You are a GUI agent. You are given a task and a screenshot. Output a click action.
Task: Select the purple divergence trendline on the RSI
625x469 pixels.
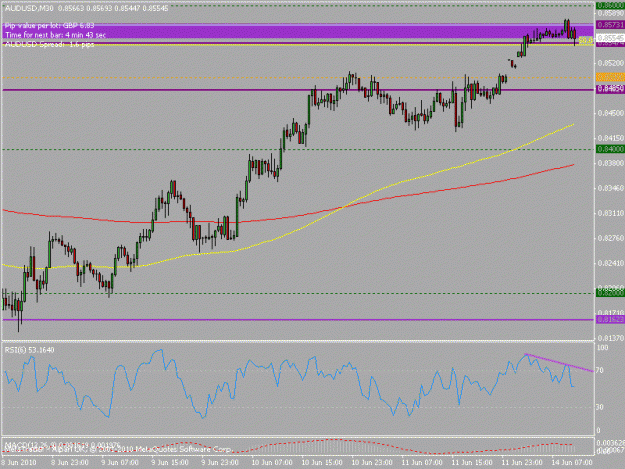pyautogui.click(x=559, y=363)
